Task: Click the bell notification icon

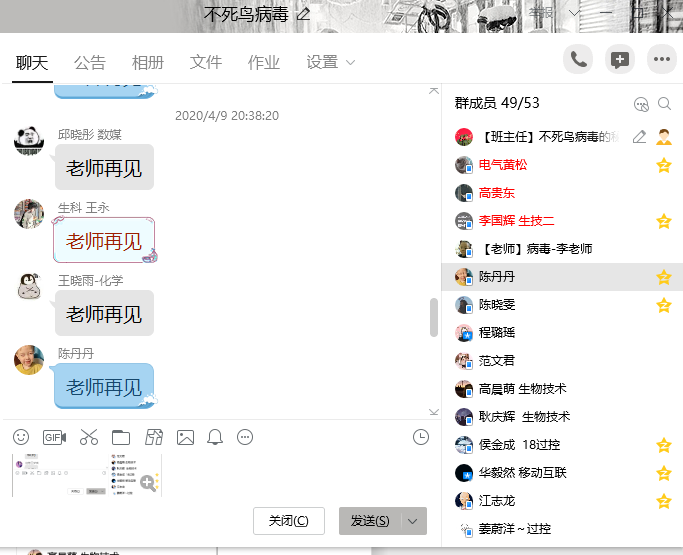Action: [215, 437]
